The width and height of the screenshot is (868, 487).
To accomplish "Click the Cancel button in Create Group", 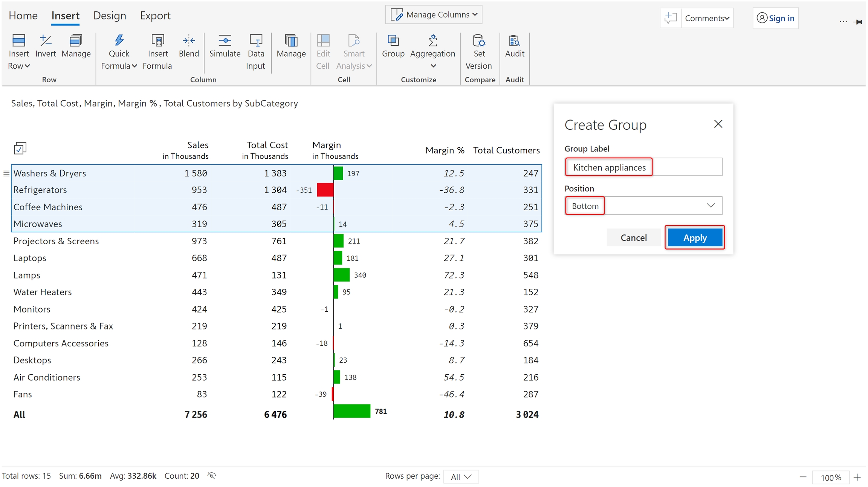I will (x=633, y=238).
